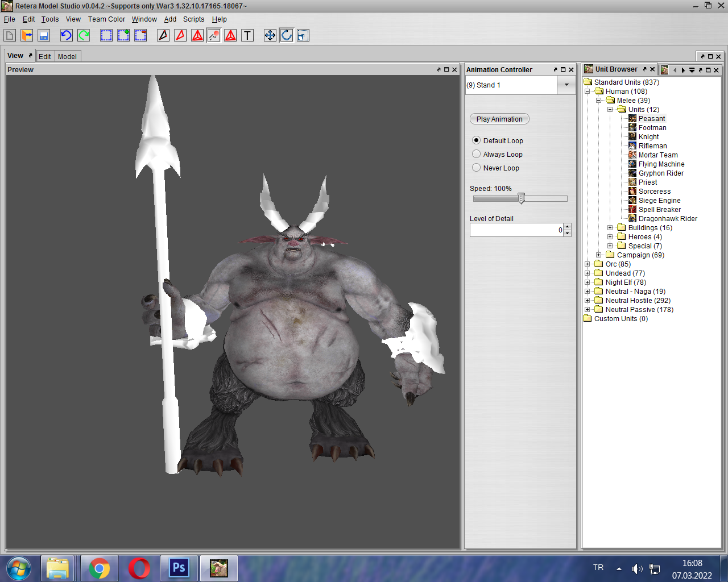Expand the Buildings (16) folder

tap(610, 227)
